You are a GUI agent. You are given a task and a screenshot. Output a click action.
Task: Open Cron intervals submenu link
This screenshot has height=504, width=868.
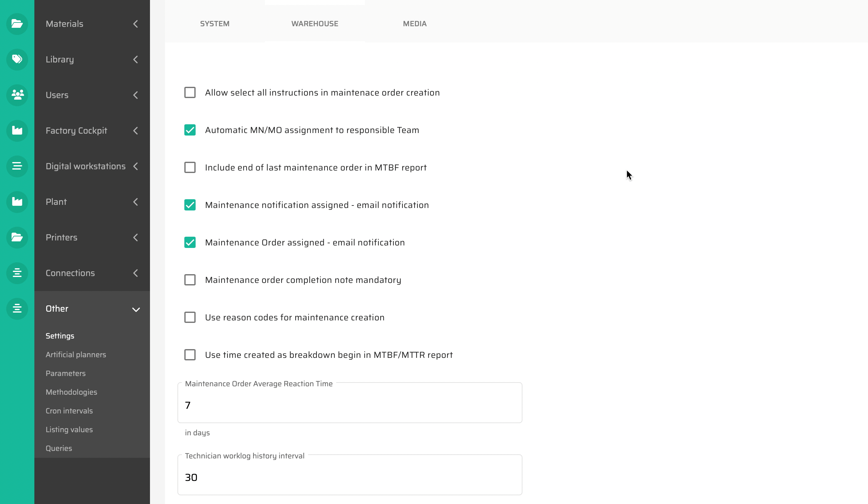click(69, 411)
